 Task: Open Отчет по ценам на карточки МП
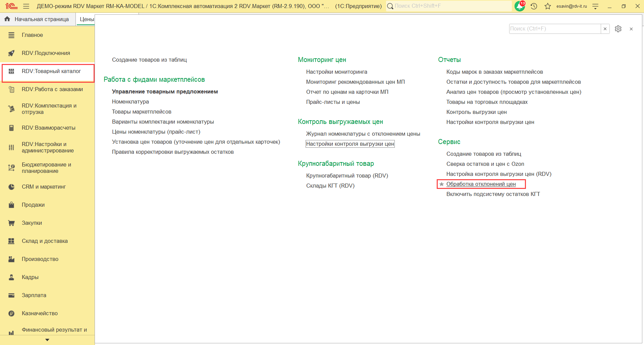point(347,92)
